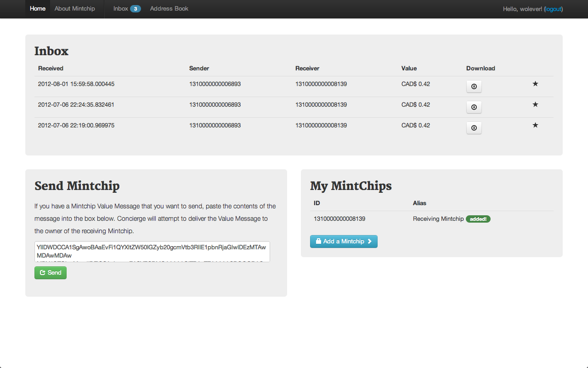The width and height of the screenshot is (588, 368).
Task: Click the green Send button
Action: coord(51,273)
